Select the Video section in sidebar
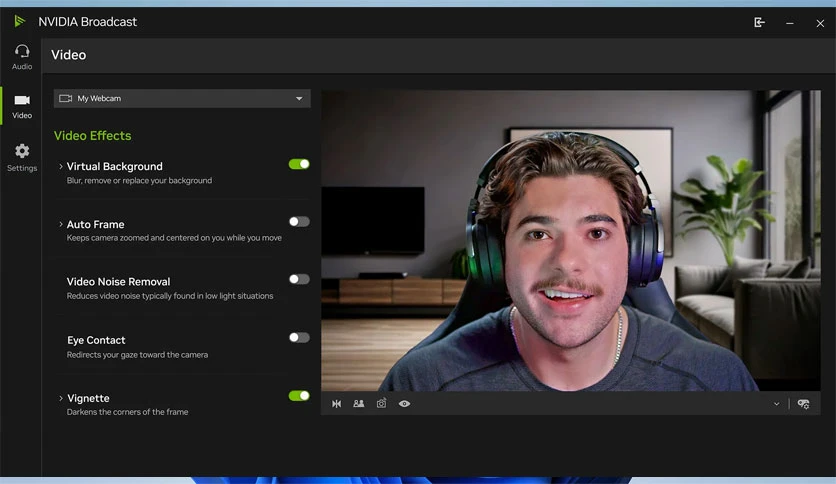836x484 pixels. (22, 107)
